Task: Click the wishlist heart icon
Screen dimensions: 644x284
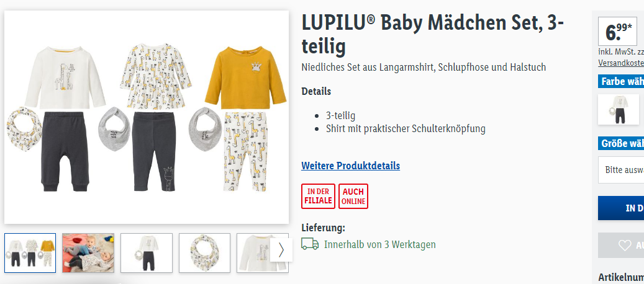Action: point(625,246)
